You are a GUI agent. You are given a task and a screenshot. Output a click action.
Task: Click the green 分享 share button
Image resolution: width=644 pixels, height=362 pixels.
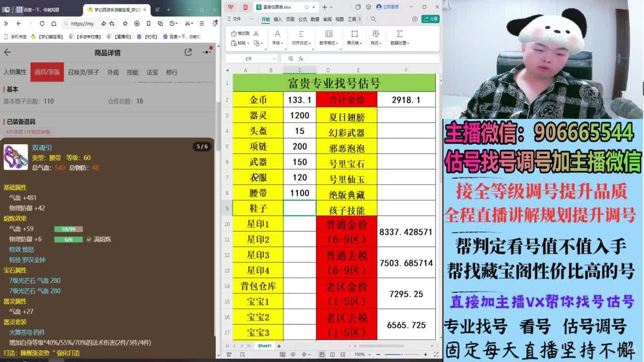click(431, 19)
